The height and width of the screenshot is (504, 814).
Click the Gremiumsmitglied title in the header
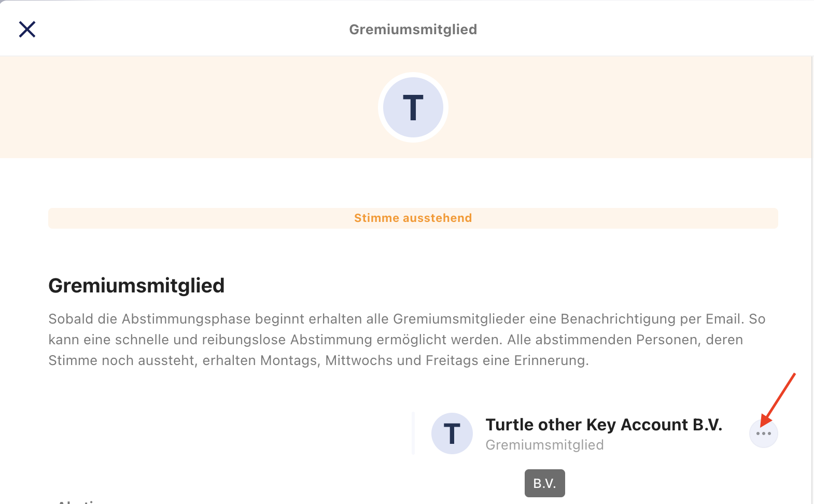(x=413, y=30)
